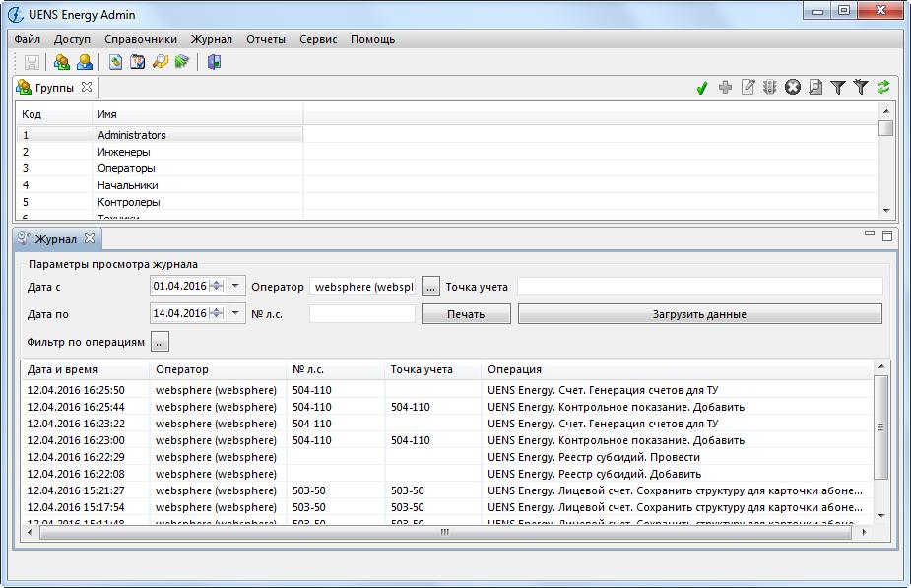Click the document preview magnifier icon

pyautogui.click(x=815, y=87)
